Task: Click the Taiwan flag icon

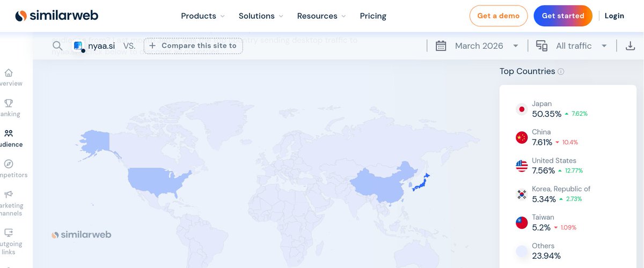Action: (x=522, y=223)
